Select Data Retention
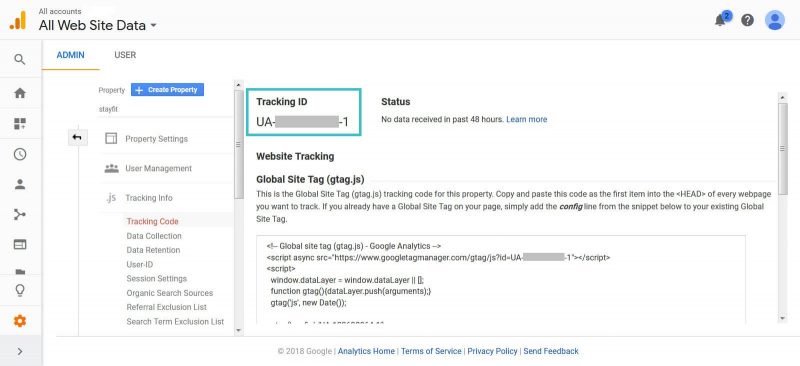The image size is (800, 366). pos(153,250)
